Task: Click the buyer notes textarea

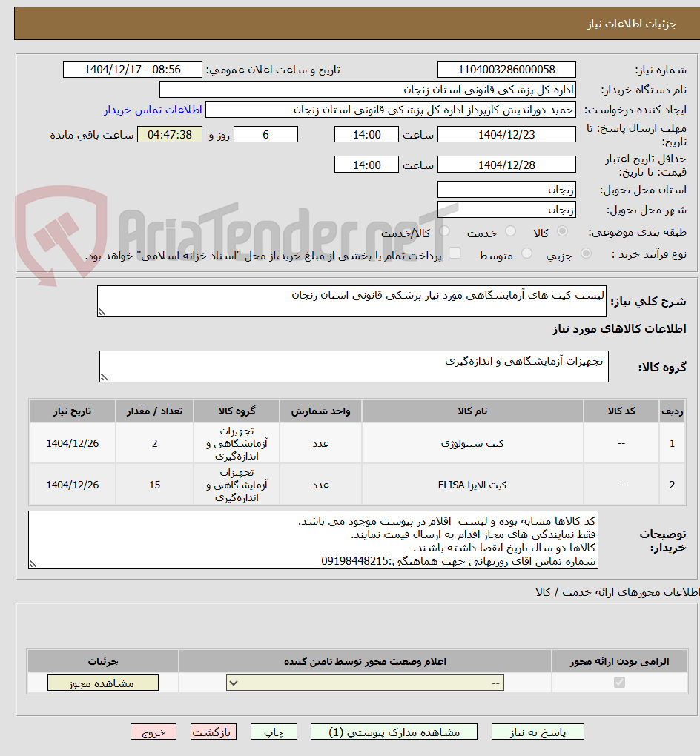Action: pyautogui.click(x=313, y=540)
